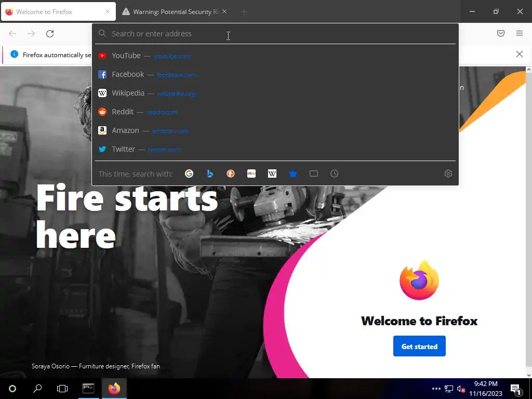532x399 pixels.
Task: Search this time with DuckDuckGo
Action: click(231, 174)
